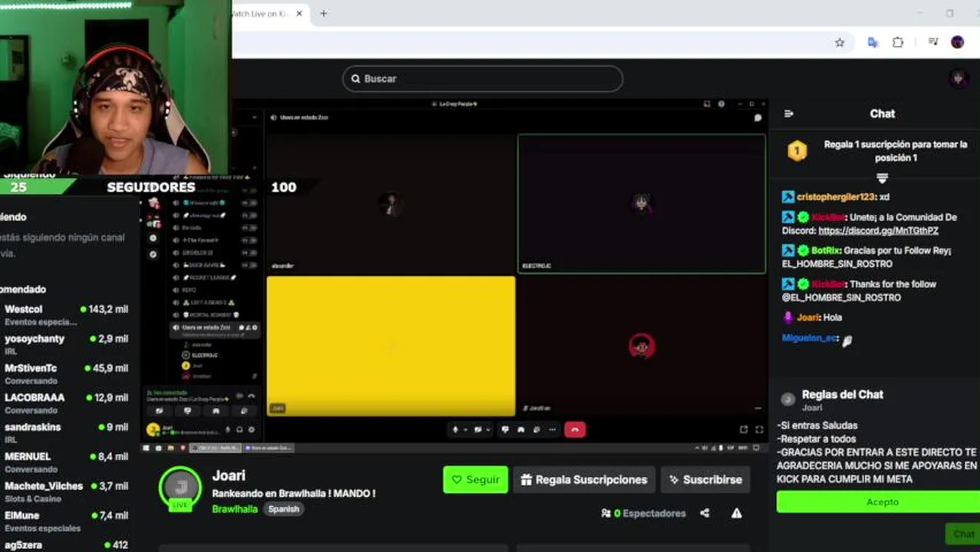Toggle Discord camera in call bar
The image size is (980, 552).
pyautogui.click(x=478, y=429)
